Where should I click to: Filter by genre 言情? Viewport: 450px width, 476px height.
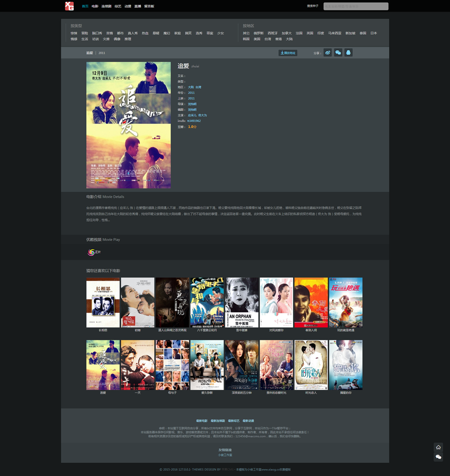[109, 34]
